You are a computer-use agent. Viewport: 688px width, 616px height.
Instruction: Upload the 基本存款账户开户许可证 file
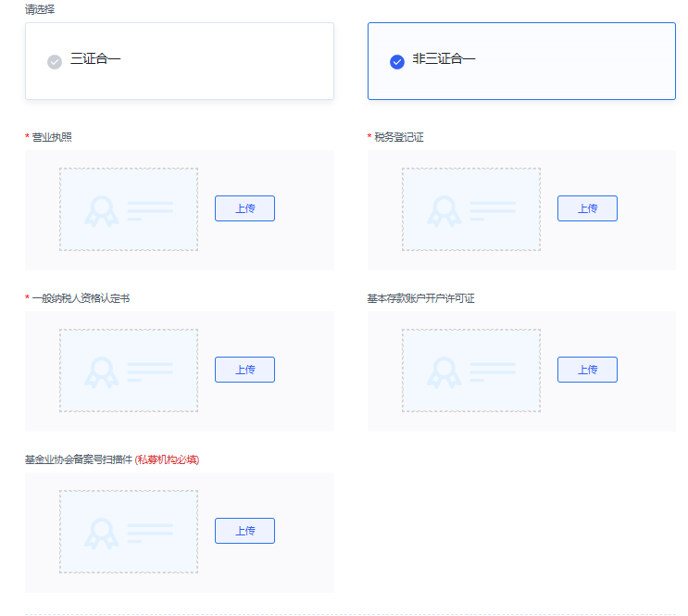[587, 370]
